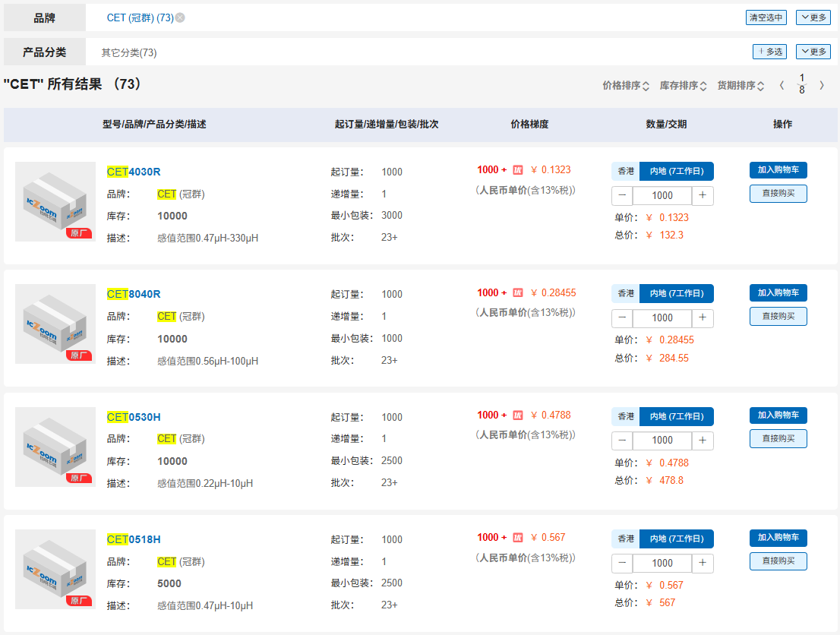Image resolution: width=840 pixels, height=635 pixels.
Task: Click 直接购买 for CET0530H
Action: (778, 439)
